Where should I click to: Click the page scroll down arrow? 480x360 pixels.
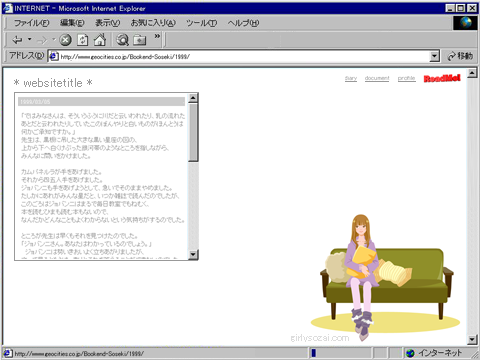[472, 340]
